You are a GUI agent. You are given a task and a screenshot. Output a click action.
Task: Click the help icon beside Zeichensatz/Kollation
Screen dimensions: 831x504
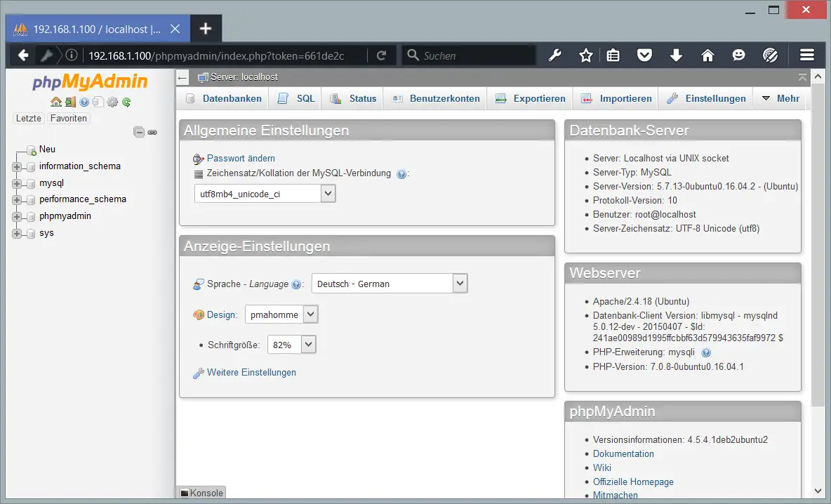pos(401,174)
